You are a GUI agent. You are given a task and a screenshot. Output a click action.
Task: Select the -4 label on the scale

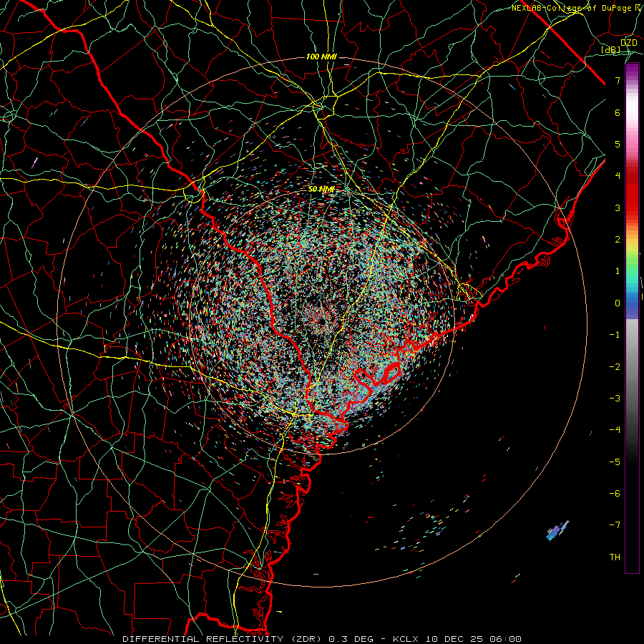(x=615, y=430)
